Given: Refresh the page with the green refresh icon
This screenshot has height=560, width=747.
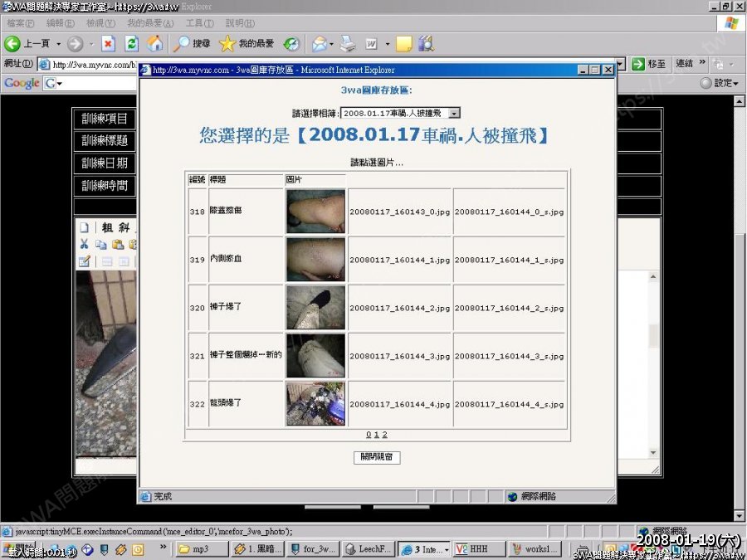Looking at the screenshot, I should coord(131,43).
